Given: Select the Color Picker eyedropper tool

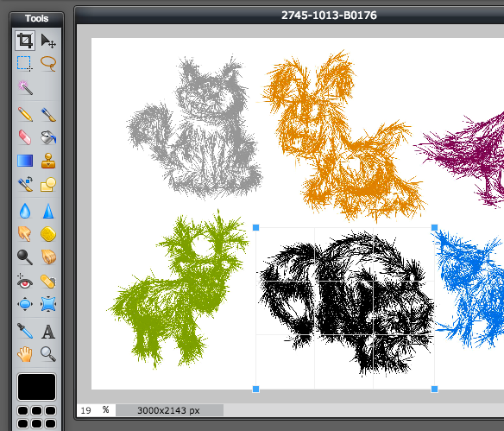Looking at the screenshot, I should click(x=25, y=331).
